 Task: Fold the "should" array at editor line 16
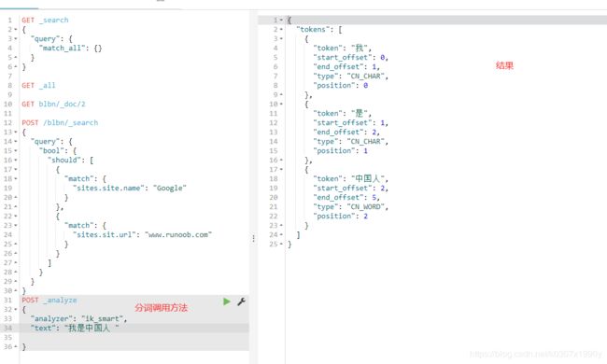[x=16, y=160]
